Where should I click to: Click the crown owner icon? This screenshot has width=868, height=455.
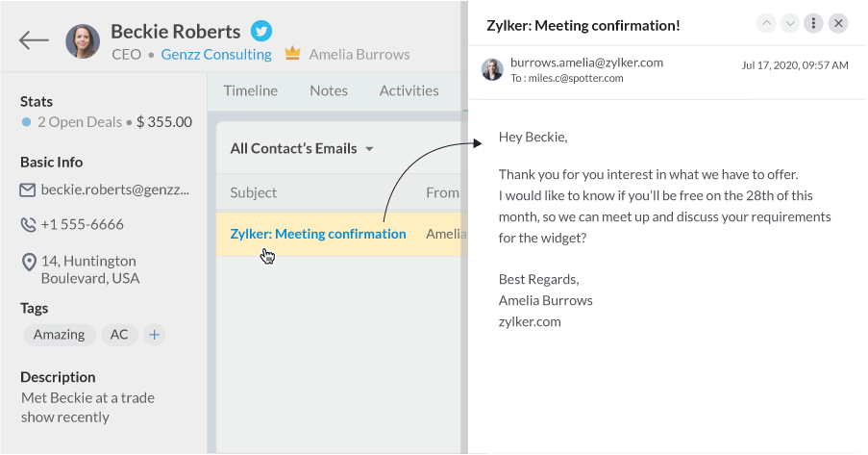(x=293, y=54)
